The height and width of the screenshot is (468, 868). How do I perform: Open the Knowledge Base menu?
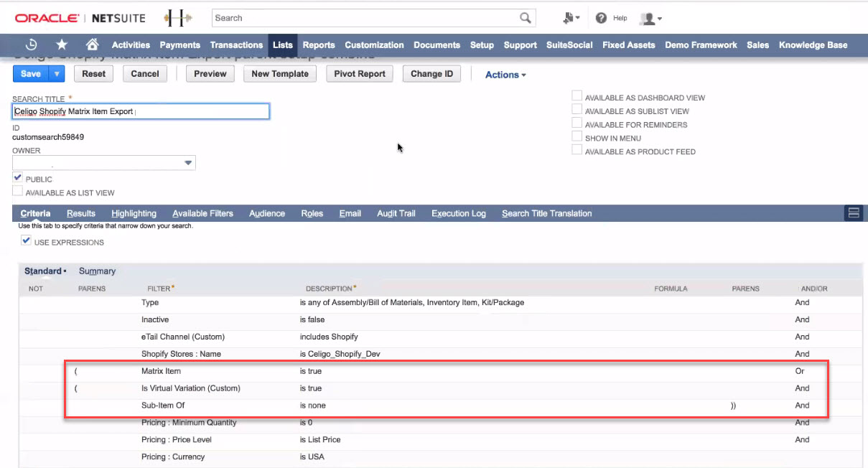(813, 45)
